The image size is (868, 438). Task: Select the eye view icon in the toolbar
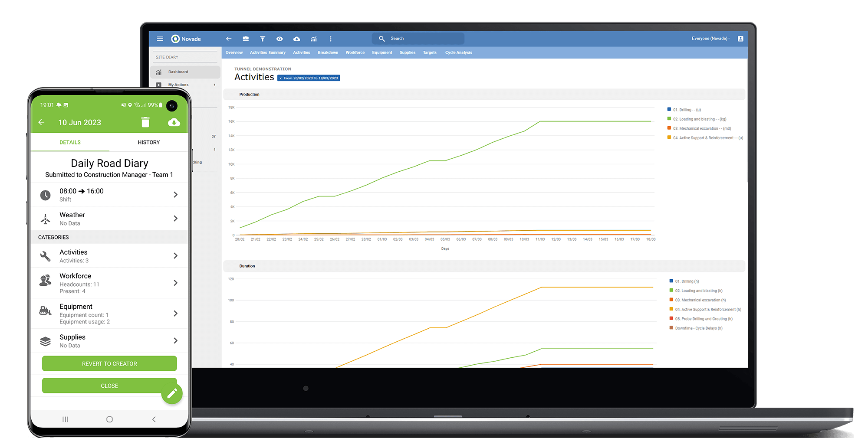[279, 39]
